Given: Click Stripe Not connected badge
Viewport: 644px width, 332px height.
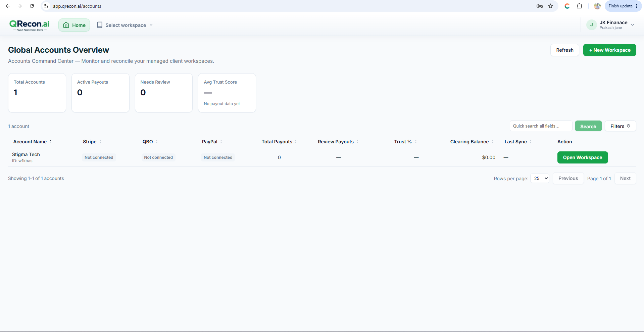Looking at the screenshot, I should tap(99, 157).
